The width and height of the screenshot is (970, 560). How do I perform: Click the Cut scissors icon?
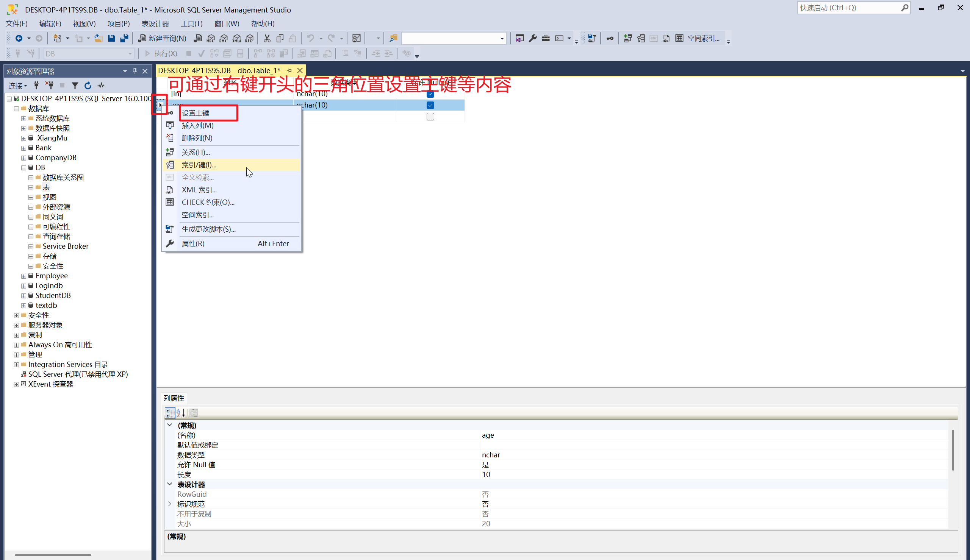pos(267,39)
